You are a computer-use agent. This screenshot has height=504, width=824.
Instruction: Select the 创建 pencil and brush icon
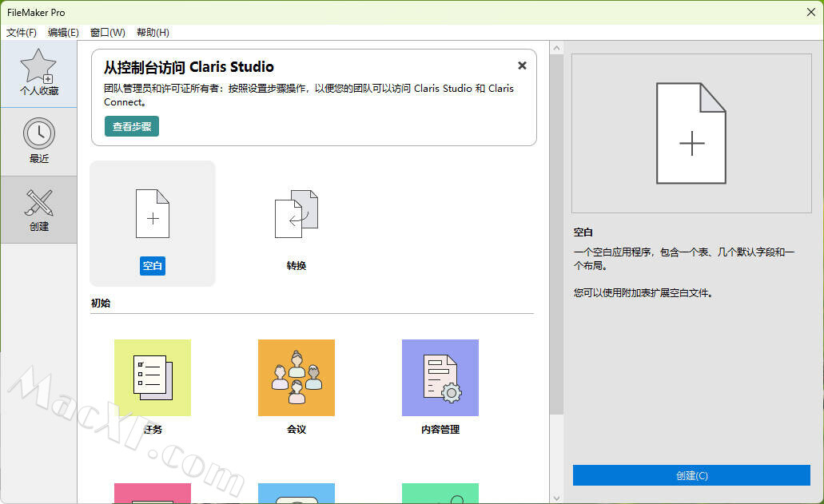[x=39, y=203]
